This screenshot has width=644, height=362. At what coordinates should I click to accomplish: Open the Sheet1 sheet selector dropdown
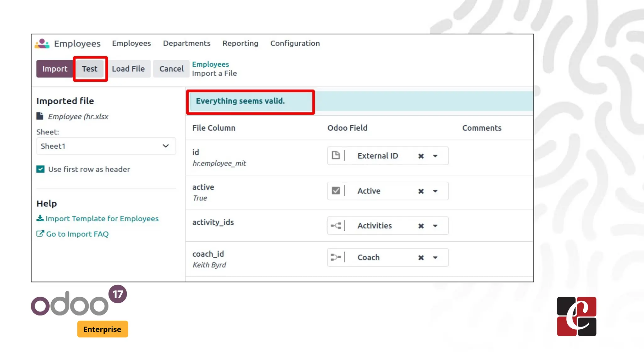point(106,146)
